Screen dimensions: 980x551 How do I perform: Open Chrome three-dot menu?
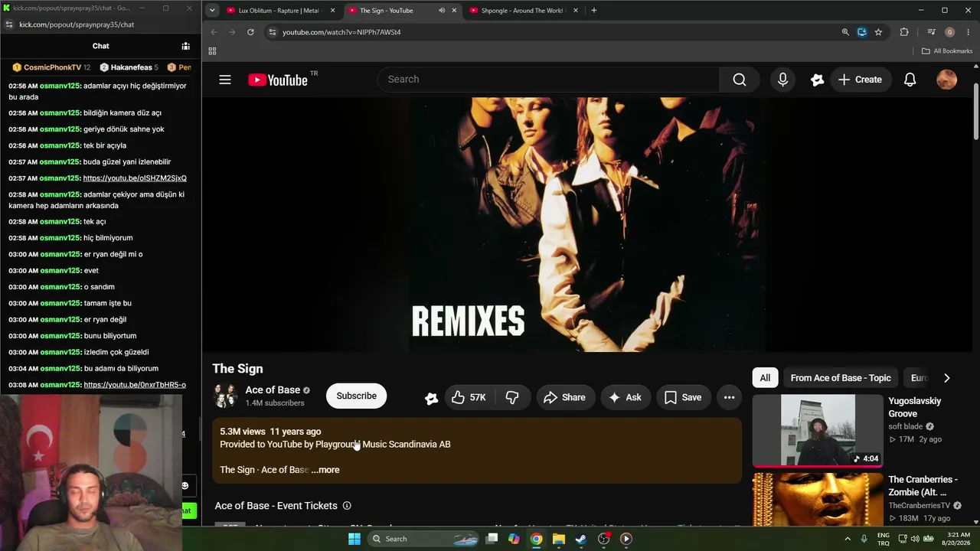pos(969,32)
